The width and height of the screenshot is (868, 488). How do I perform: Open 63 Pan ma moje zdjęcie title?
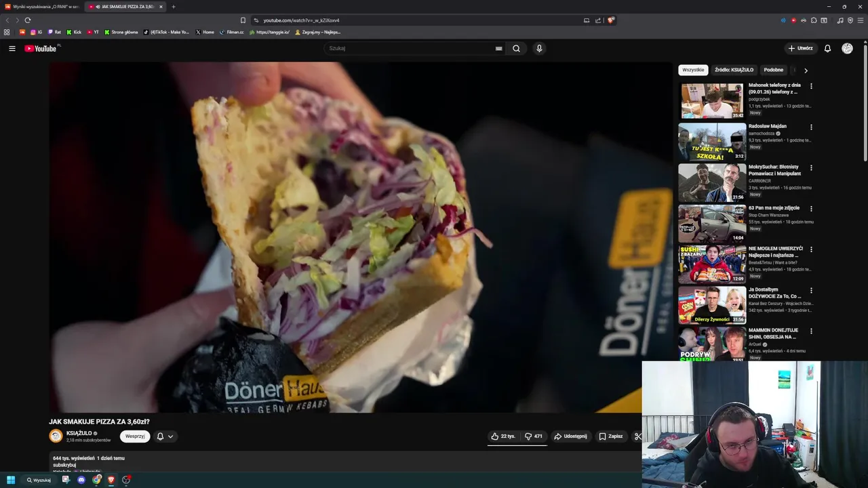click(x=774, y=208)
